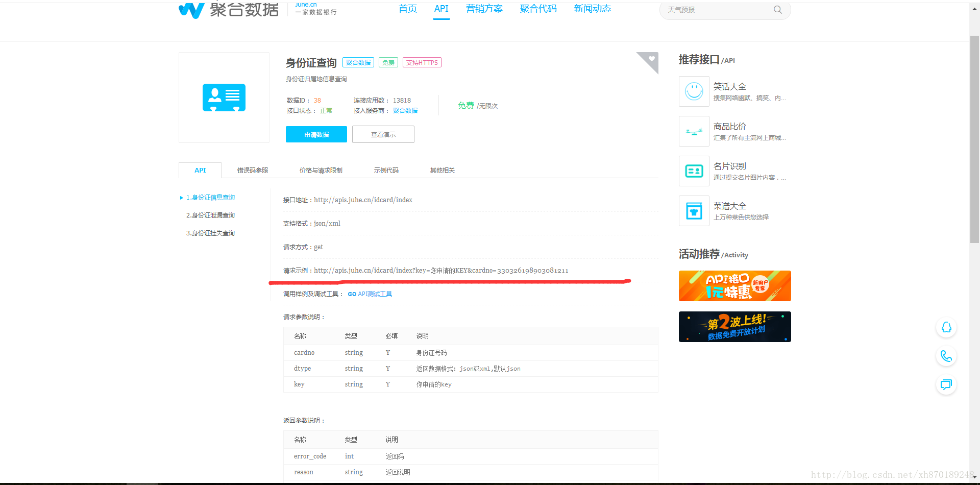980x485 pixels.
Task: Open the API测试工具 link
Action: 375,294
